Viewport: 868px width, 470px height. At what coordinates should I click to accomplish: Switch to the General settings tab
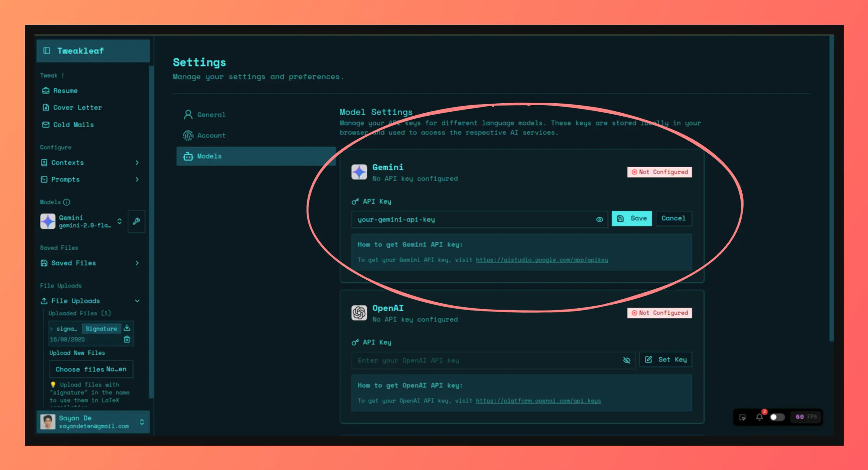coord(211,115)
